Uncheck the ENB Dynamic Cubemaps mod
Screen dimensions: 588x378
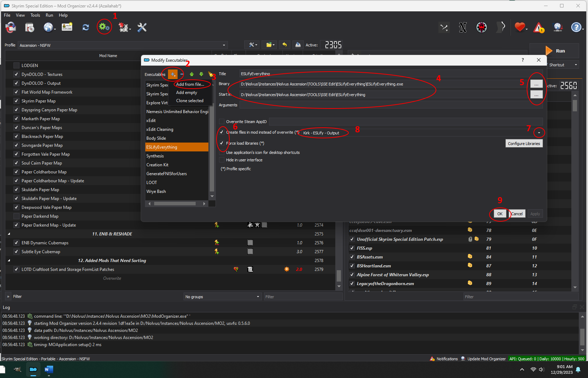coord(16,243)
